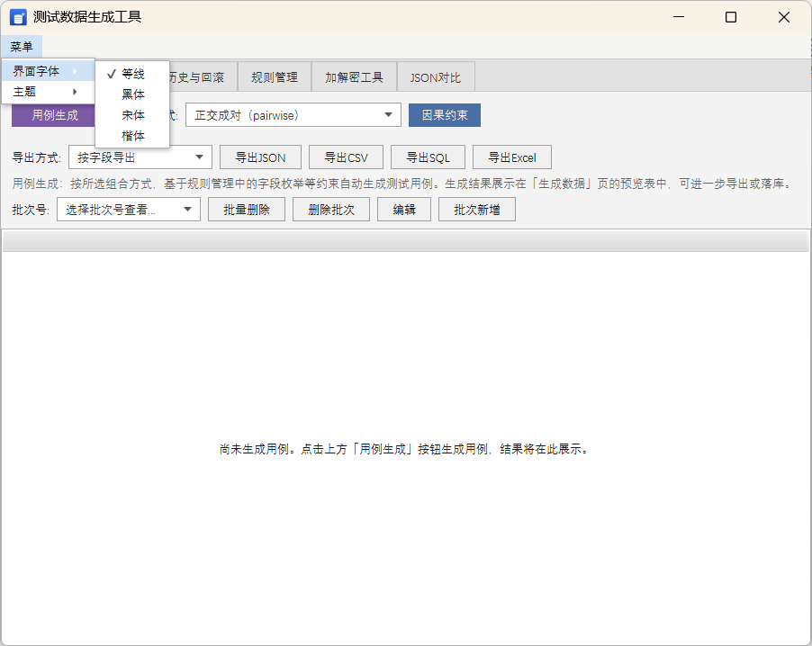The height and width of the screenshot is (646, 812).
Task: Click the 批次新增 button
Action: [x=477, y=210]
